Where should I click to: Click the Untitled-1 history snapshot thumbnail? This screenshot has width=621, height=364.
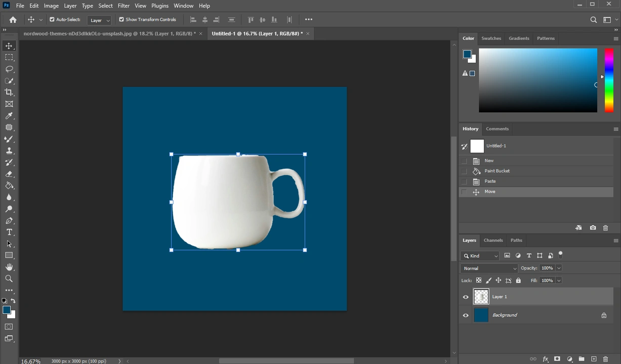click(x=477, y=146)
